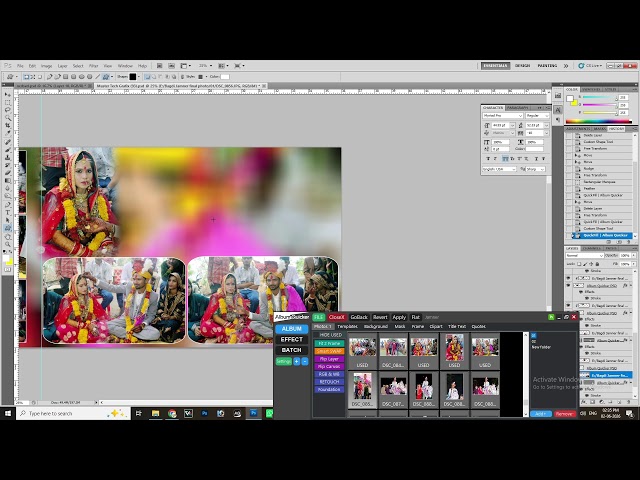Image resolution: width=640 pixels, height=480 pixels.
Task: Open the Filter menu
Action: 93,66
